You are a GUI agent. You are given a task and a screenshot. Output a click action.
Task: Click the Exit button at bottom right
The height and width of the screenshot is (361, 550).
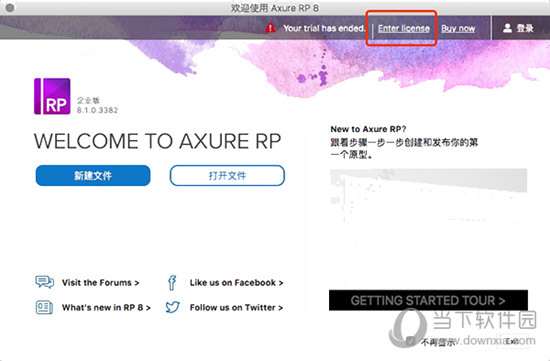[x=512, y=341]
